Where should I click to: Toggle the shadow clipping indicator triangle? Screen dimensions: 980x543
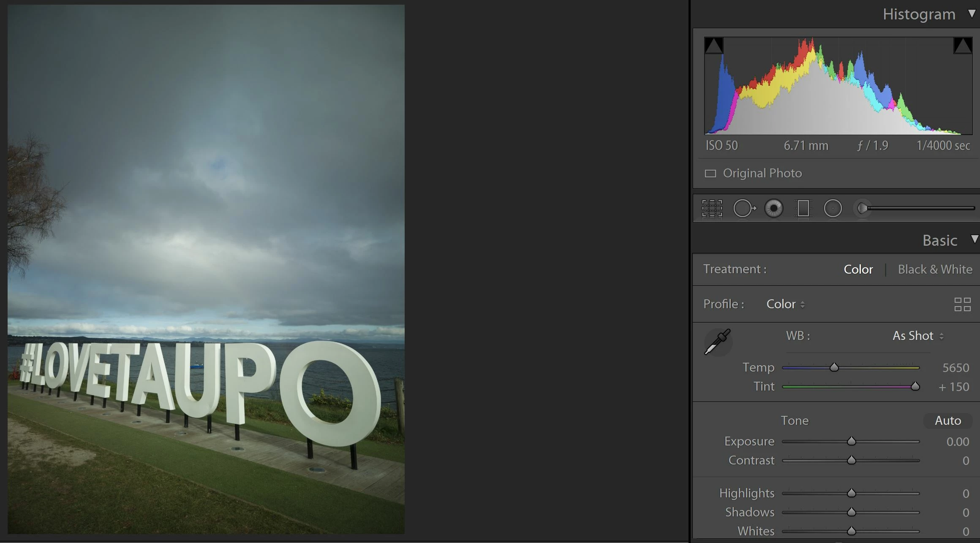coord(714,46)
